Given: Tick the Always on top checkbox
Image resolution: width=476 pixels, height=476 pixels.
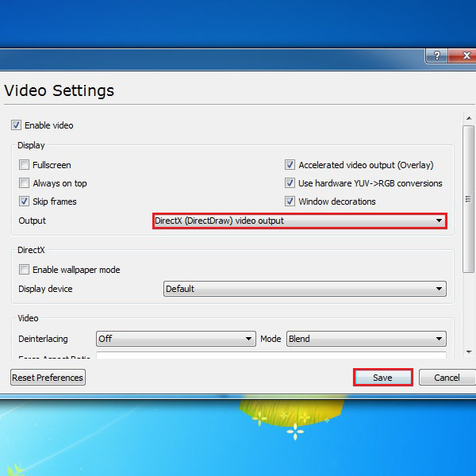Looking at the screenshot, I should [x=24, y=183].
